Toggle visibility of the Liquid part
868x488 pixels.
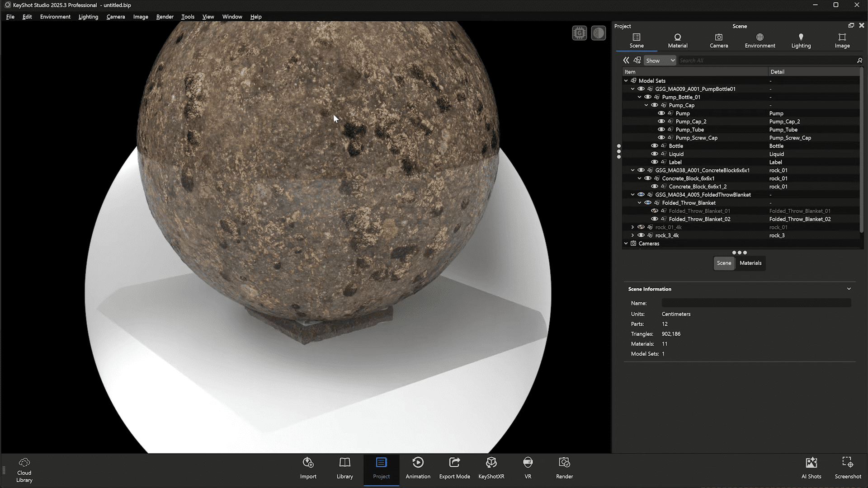[x=655, y=154]
